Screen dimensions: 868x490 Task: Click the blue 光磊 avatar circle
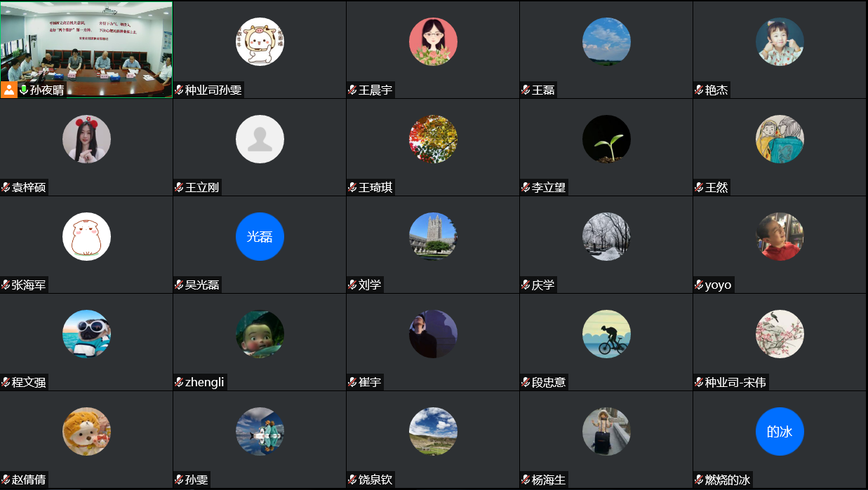pos(260,236)
